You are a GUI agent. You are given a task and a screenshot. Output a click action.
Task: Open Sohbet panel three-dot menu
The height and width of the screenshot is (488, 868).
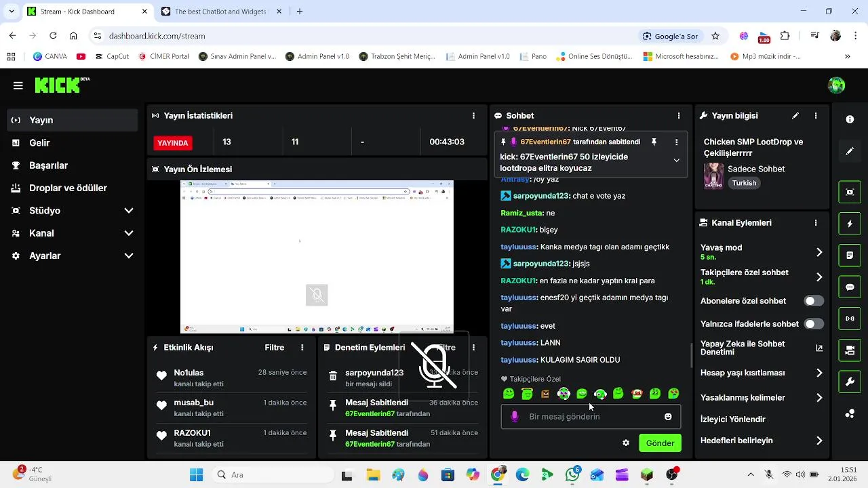pyautogui.click(x=679, y=116)
